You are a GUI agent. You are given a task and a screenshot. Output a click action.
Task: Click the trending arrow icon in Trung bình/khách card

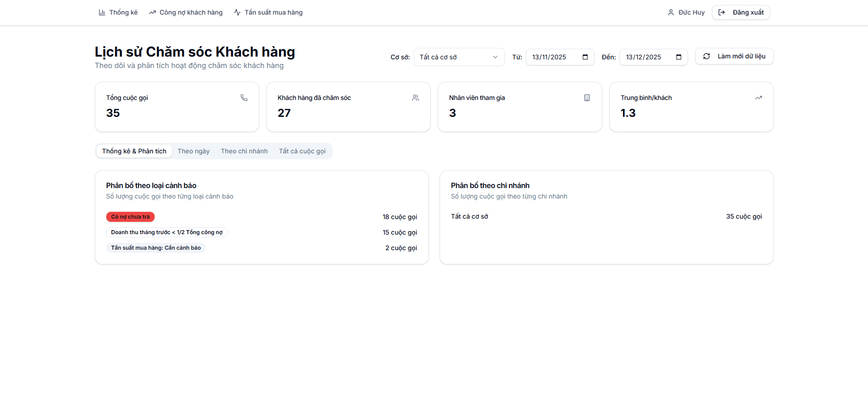coord(759,98)
